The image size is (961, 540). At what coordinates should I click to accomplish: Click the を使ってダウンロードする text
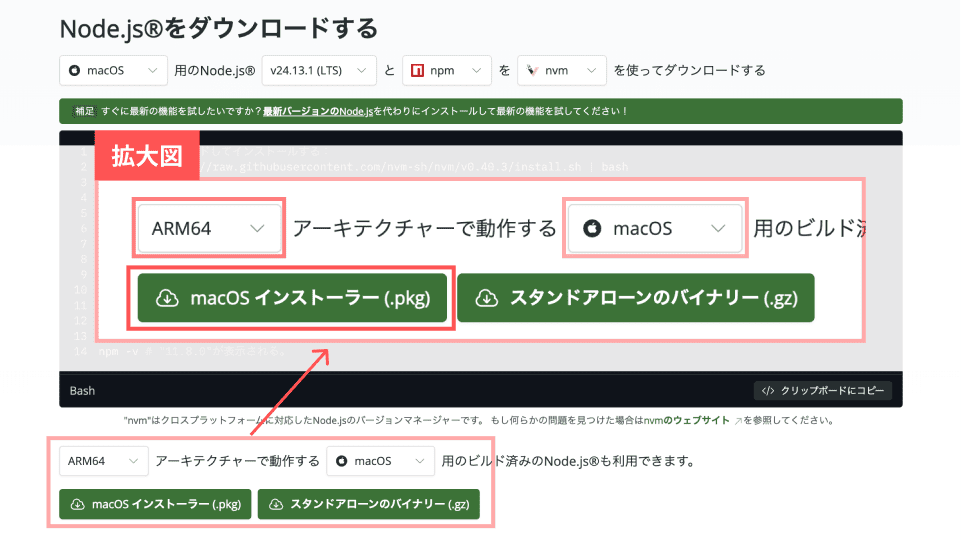click(689, 70)
